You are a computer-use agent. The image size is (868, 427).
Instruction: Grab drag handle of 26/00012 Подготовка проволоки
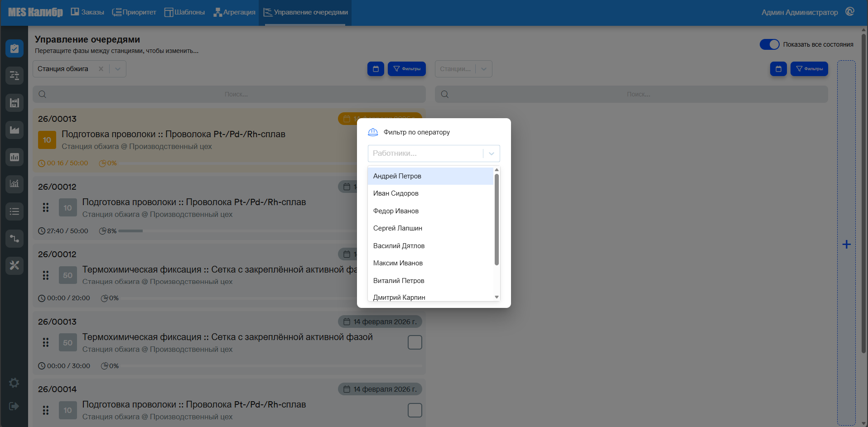(x=46, y=207)
